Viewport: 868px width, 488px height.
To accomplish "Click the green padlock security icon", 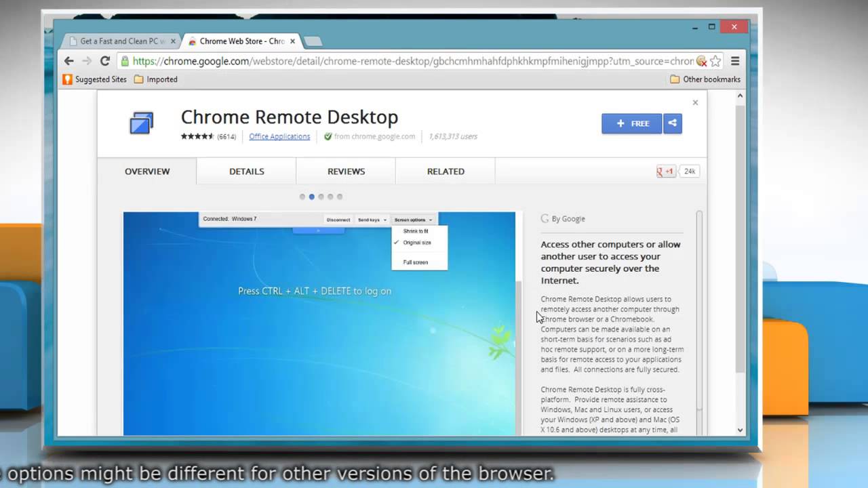I will click(x=125, y=61).
